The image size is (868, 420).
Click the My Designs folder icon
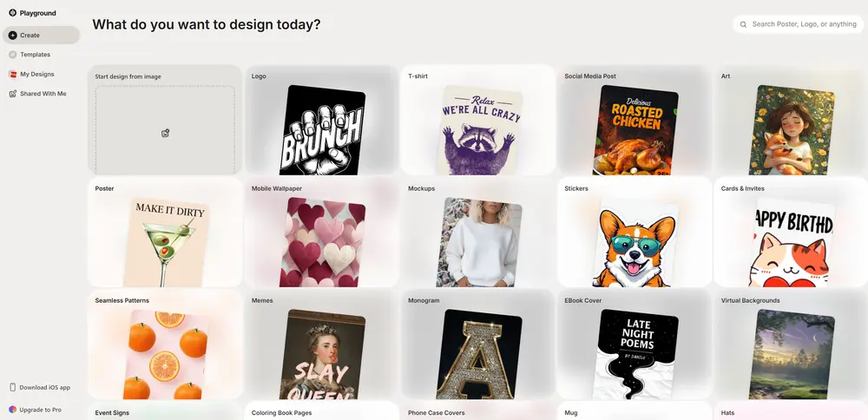pyautogui.click(x=12, y=75)
